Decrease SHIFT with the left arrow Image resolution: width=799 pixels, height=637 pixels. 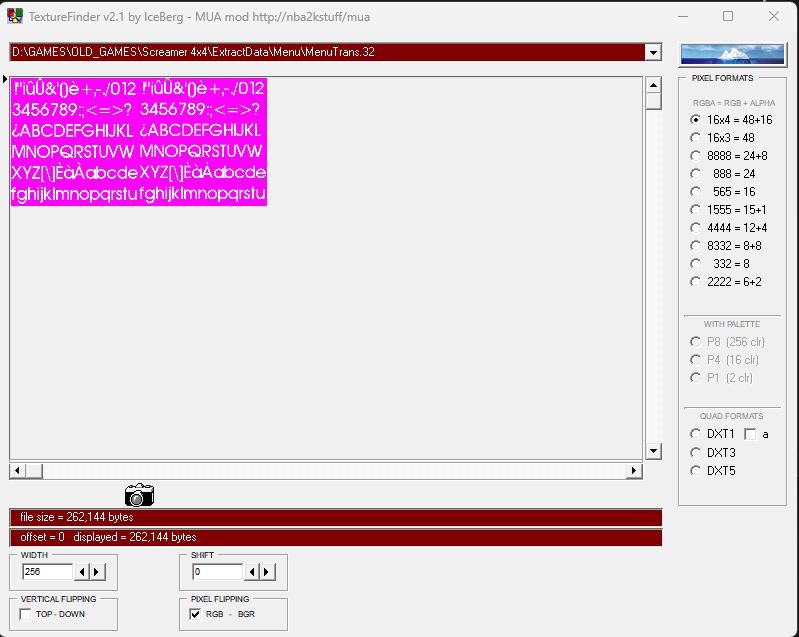(x=252, y=572)
